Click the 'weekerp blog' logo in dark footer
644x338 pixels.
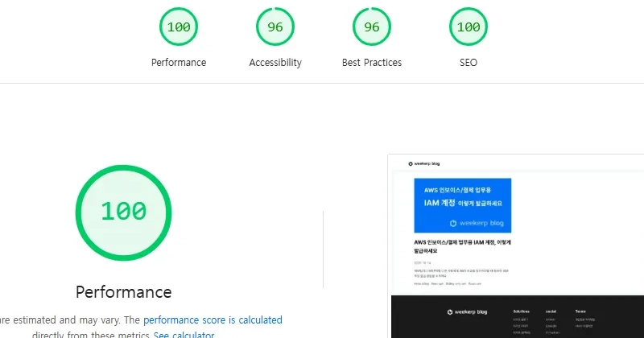pyautogui.click(x=468, y=312)
